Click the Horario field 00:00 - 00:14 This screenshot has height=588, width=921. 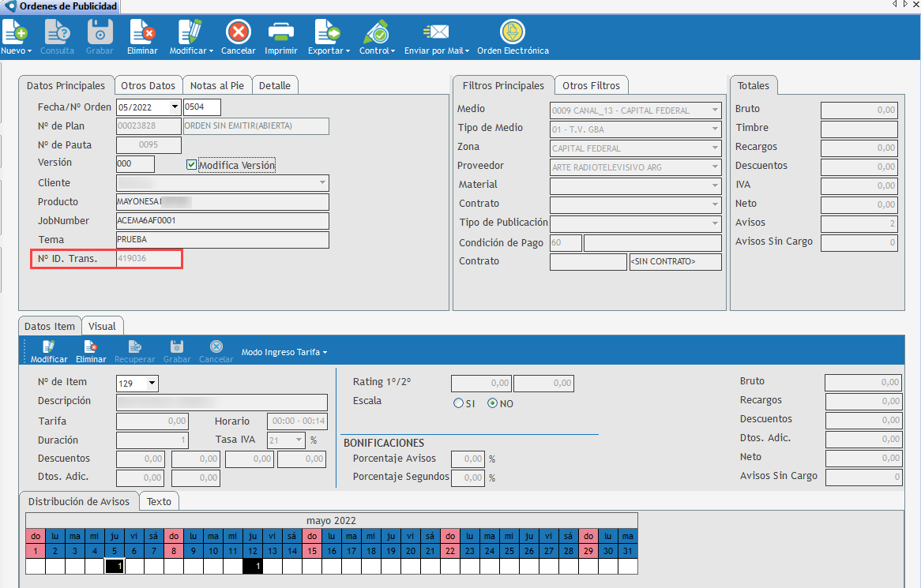point(298,421)
